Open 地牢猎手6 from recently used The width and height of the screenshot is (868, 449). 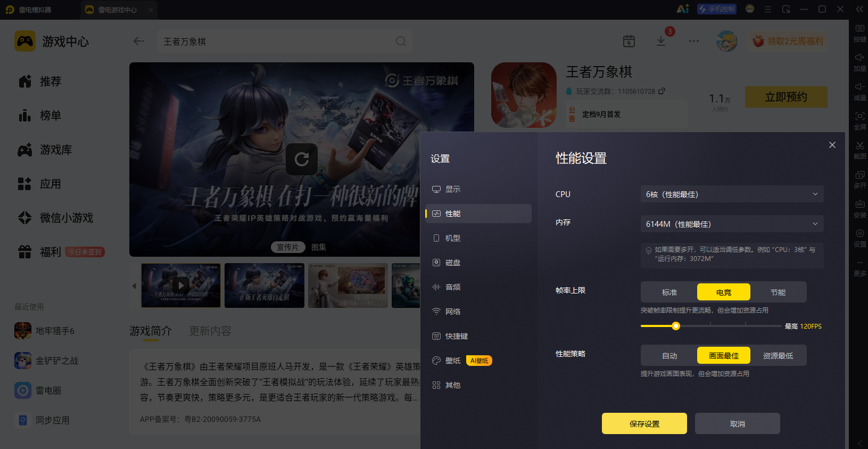[45, 331]
